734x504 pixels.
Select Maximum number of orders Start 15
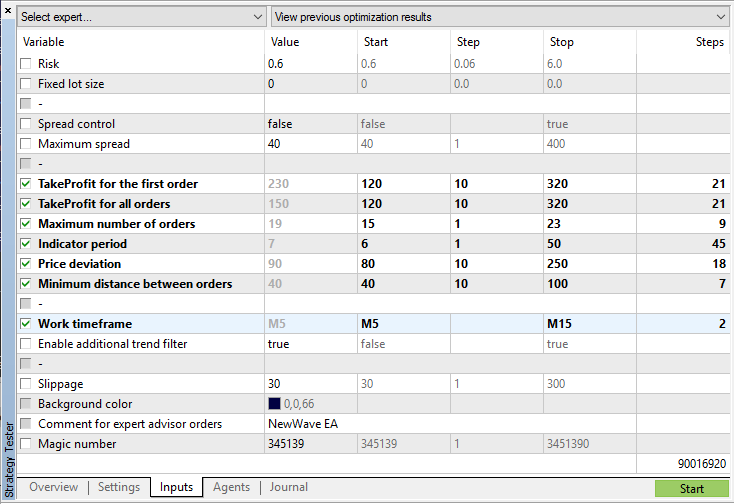pos(404,224)
